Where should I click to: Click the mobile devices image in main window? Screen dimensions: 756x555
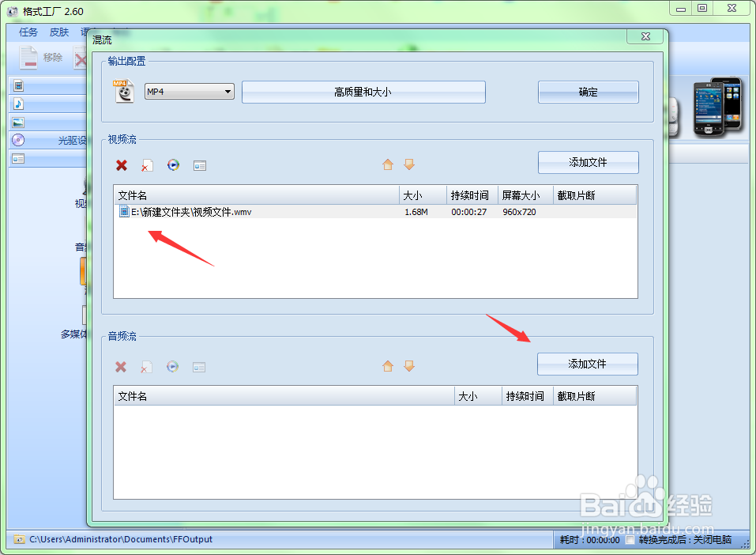pos(717,107)
